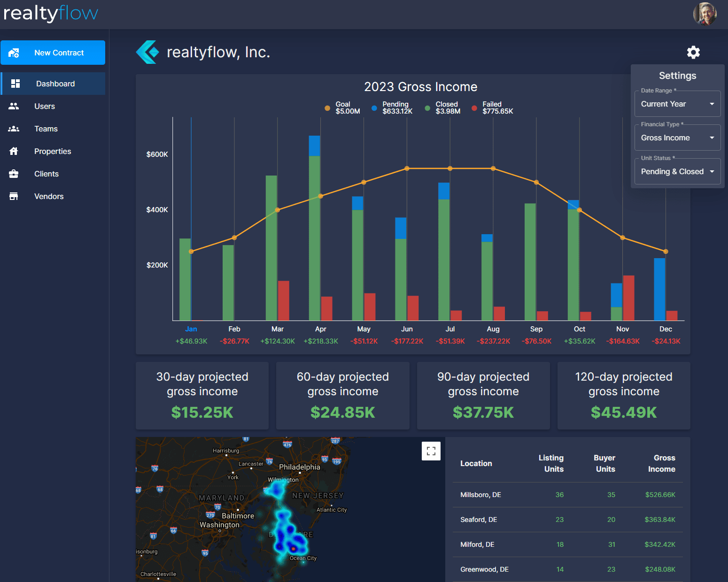Click the March closed green bar

pyautogui.click(x=271, y=248)
